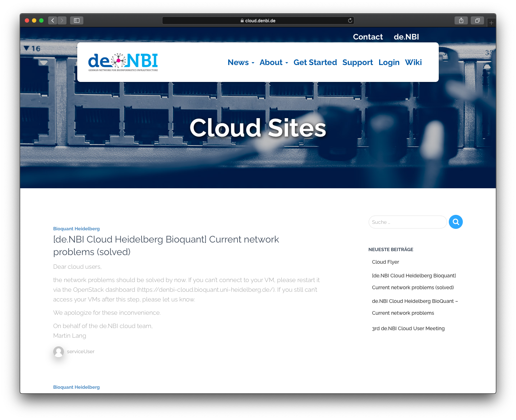Click the de.NBI logo

[x=123, y=62]
